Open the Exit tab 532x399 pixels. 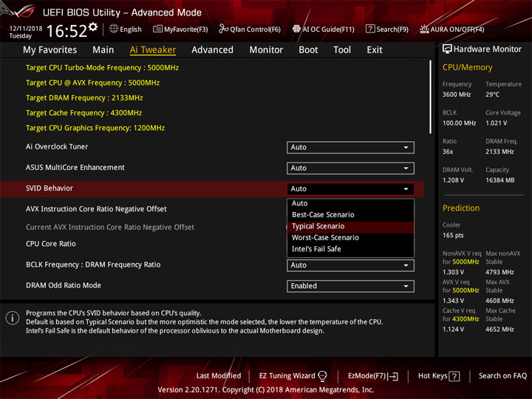(x=374, y=50)
